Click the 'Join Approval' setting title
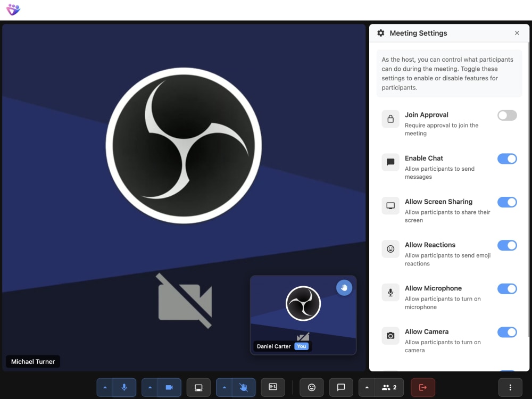Image resolution: width=532 pixels, height=399 pixels. (x=427, y=115)
